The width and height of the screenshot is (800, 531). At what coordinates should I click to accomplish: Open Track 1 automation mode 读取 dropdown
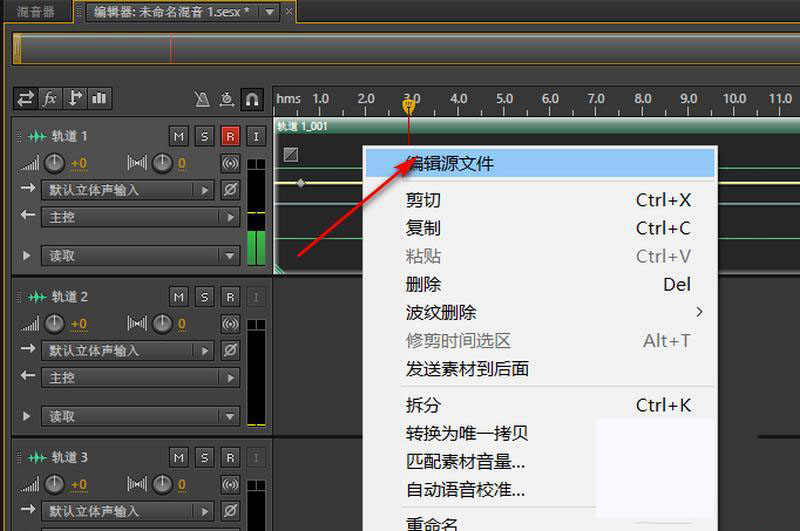(x=140, y=256)
